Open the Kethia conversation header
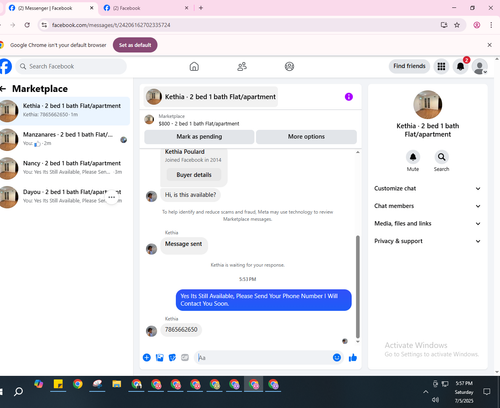The width and height of the screenshot is (500, 408). point(211,97)
